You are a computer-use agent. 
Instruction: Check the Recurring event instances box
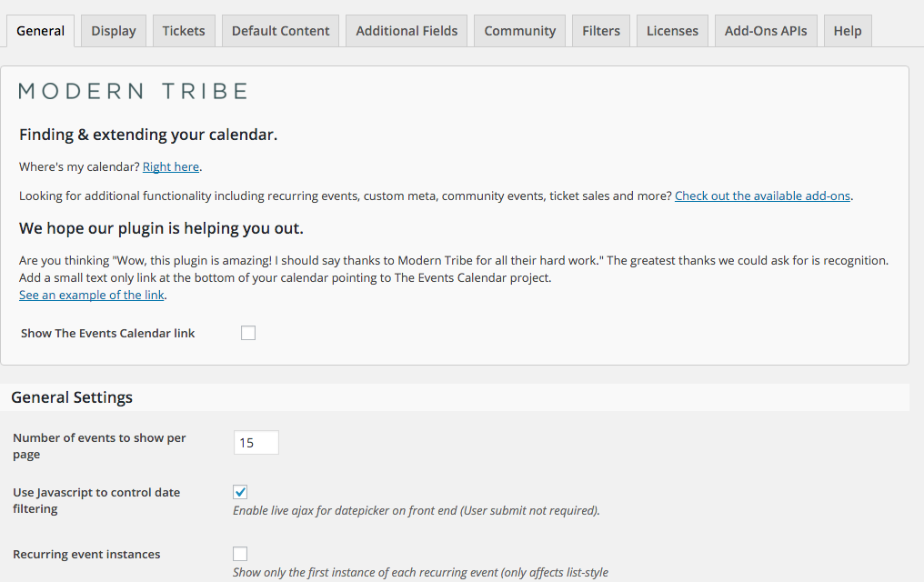point(240,554)
